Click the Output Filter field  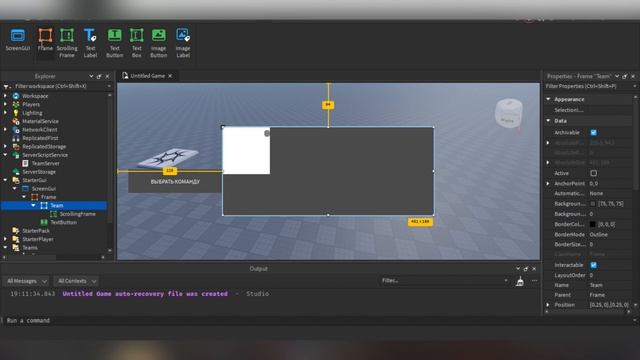[x=444, y=280]
